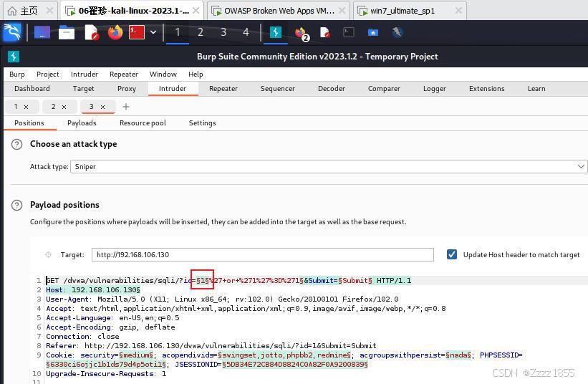Click the Burp Suite taskbar icon
The image size is (588, 384).
click(x=276, y=33)
